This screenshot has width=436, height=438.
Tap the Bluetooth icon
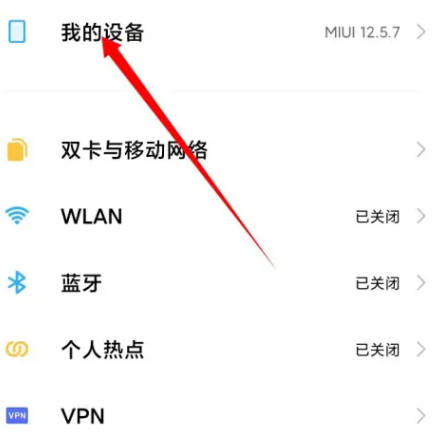(17, 282)
